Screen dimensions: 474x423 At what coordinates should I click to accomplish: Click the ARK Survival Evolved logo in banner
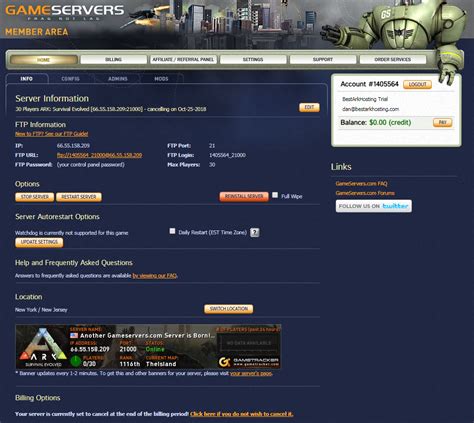(x=43, y=347)
